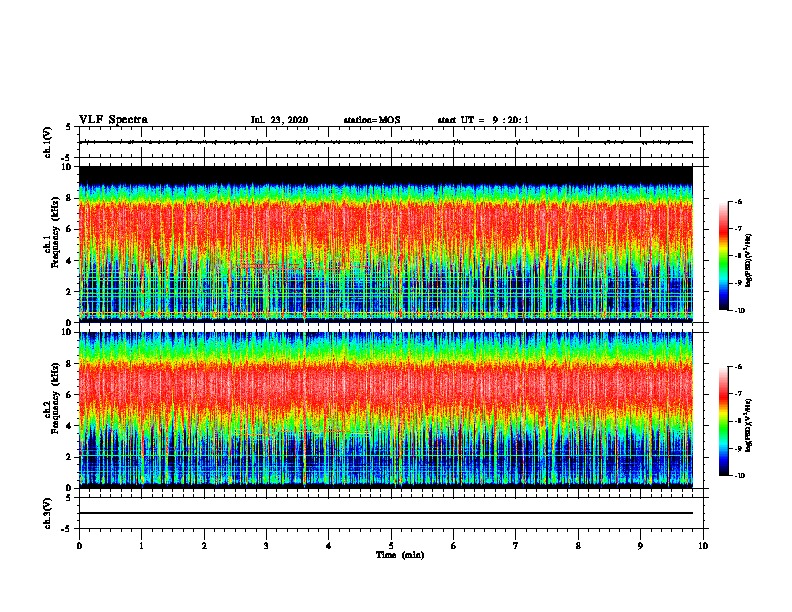Click the date "Jul 23, 2020" in header

tap(279, 120)
